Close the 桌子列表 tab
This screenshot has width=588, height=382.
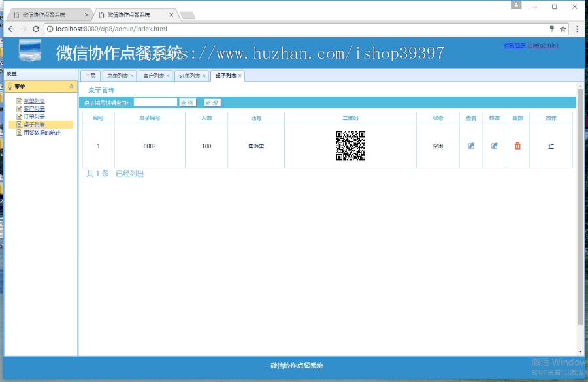pyautogui.click(x=240, y=76)
